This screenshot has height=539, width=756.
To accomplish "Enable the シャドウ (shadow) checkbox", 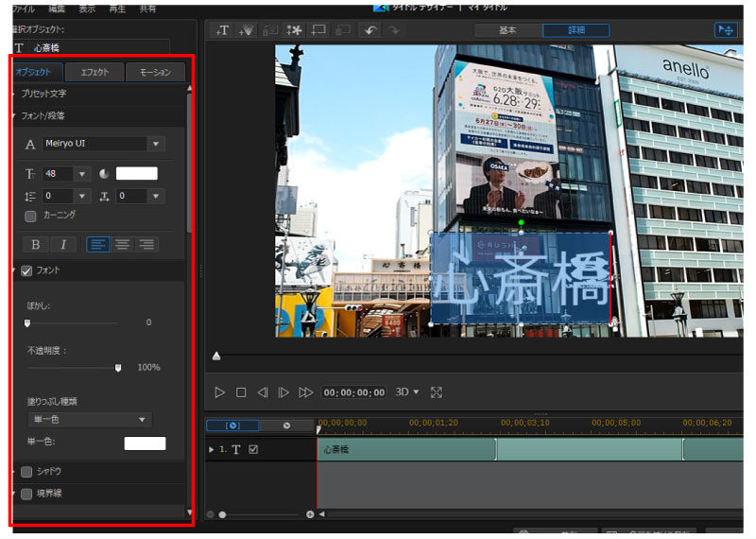I will point(26,470).
